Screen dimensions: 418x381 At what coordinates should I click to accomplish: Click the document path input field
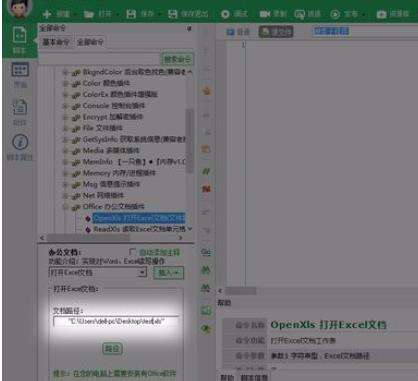click(116, 321)
